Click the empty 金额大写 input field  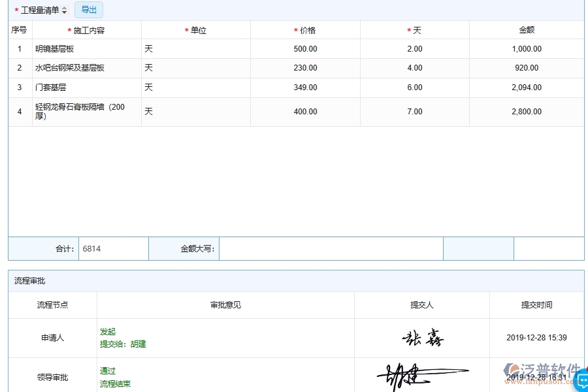331,249
